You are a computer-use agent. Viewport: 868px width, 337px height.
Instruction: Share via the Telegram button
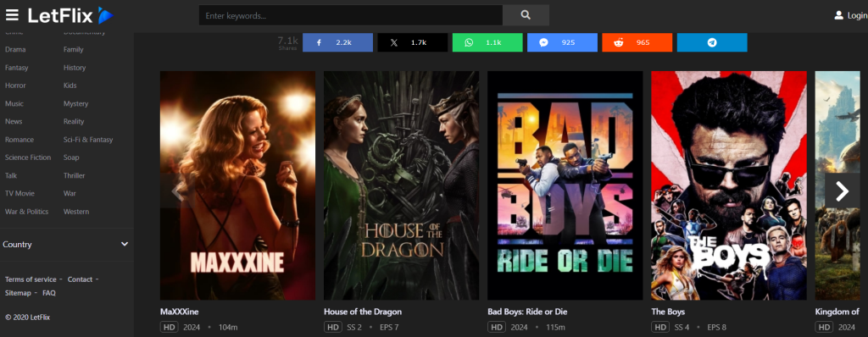(712, 42)
